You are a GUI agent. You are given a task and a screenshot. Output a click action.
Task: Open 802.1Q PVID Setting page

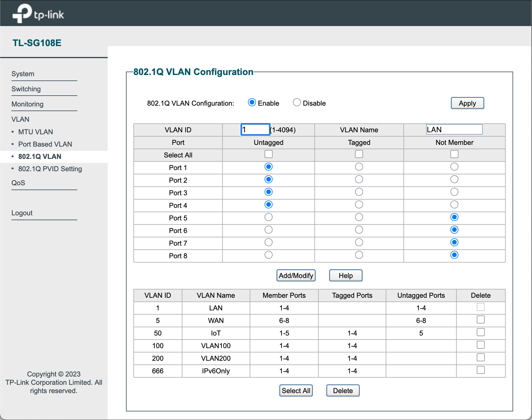coord(50,169)
